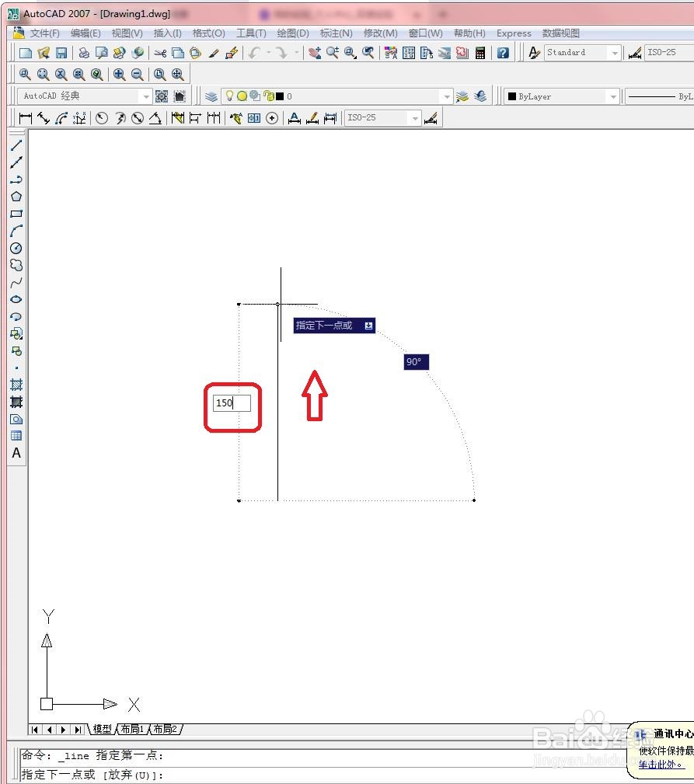Click the Center Mark dimension icon
This screenshot has height=784, width=694.
click(x=272, y=118)
